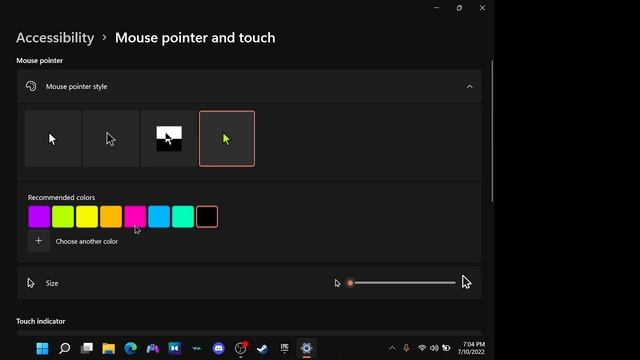Collapse the Mouse pointer style section
The width and height of the screenshot is (640, 360).
469,87
